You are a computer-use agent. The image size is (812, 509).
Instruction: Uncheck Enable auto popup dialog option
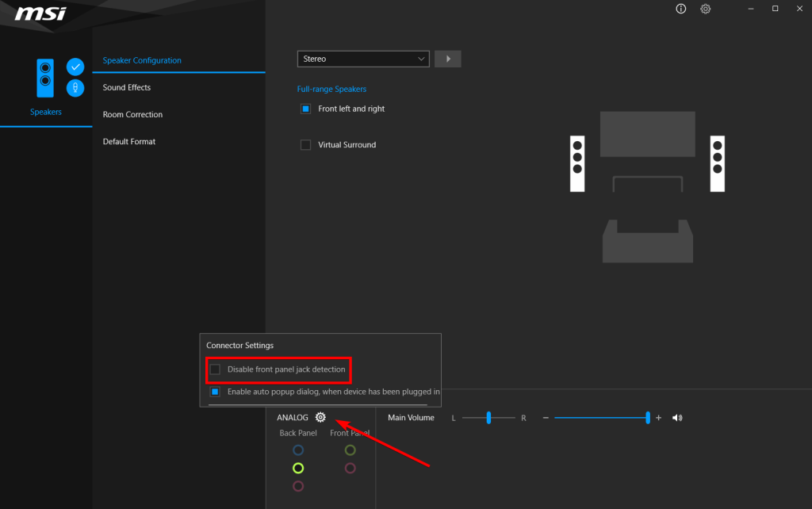click(215, 392)
